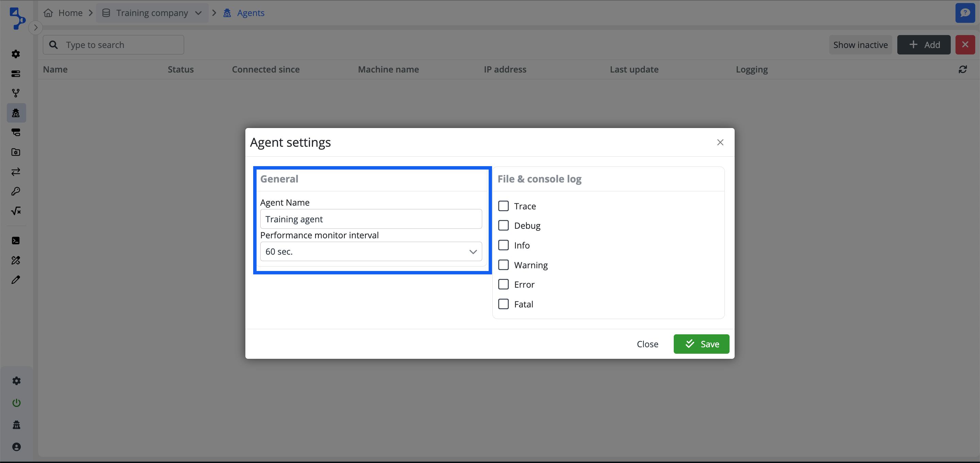The height and width of the screenshot is (463, 980).
Task: Open the chat help icon top right
Action: (x=965, y=13)
